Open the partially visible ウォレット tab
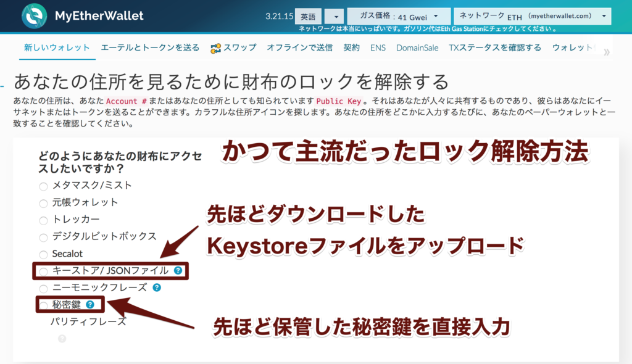 573,48
